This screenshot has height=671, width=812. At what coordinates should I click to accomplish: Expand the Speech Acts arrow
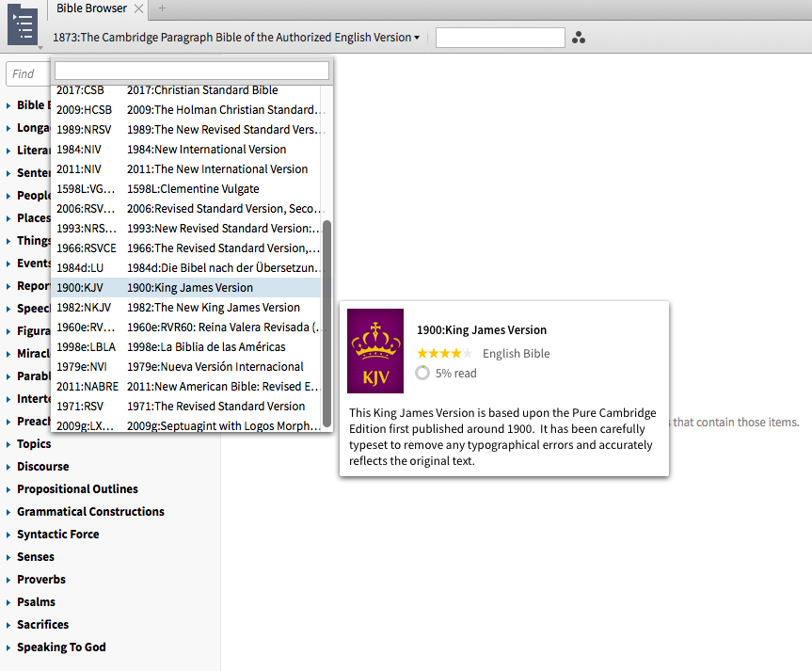coord(8,309)
